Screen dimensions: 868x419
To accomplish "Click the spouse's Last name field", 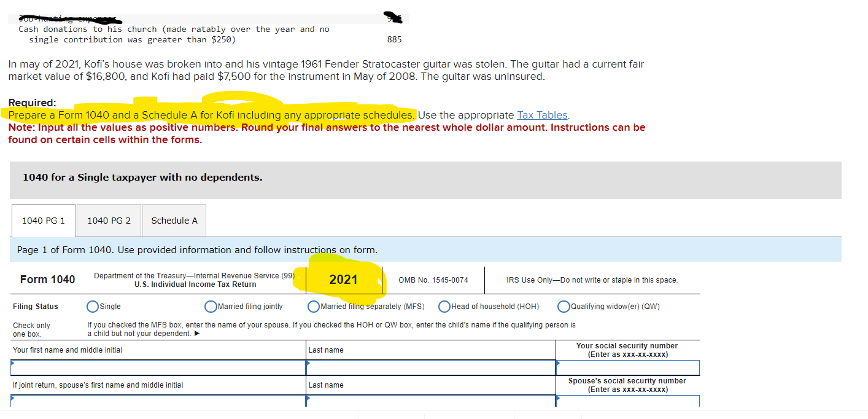I will click(x=430, y=402).
